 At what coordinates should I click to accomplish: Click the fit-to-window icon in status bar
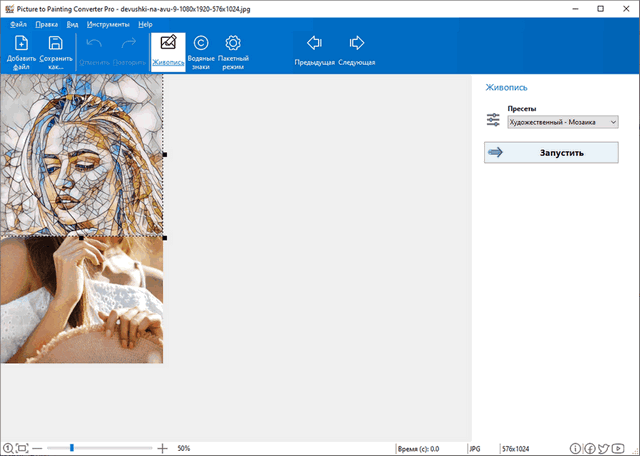[x=22, y=448]
